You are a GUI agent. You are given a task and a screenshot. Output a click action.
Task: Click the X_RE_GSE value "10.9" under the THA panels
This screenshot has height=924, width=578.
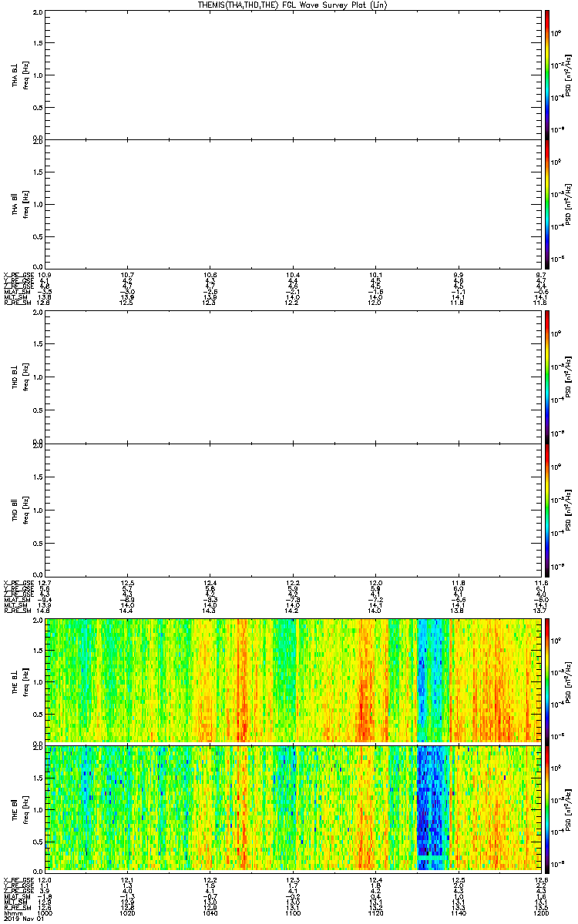click(45, 274)
